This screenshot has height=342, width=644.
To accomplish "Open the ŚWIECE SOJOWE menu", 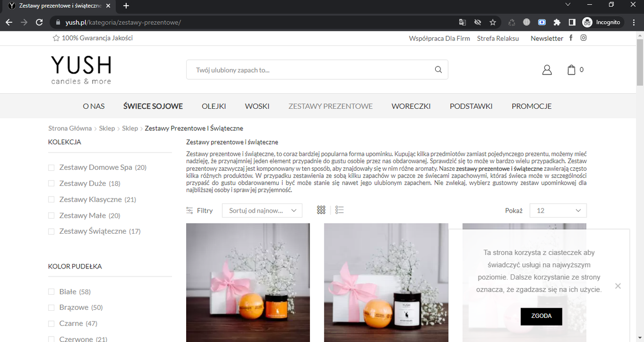I will [x=153, y=106].
